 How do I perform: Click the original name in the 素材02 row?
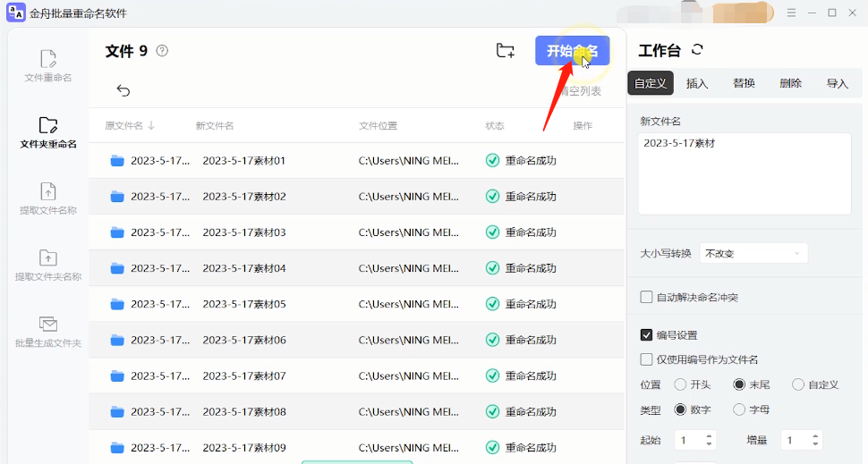point(160,197)
